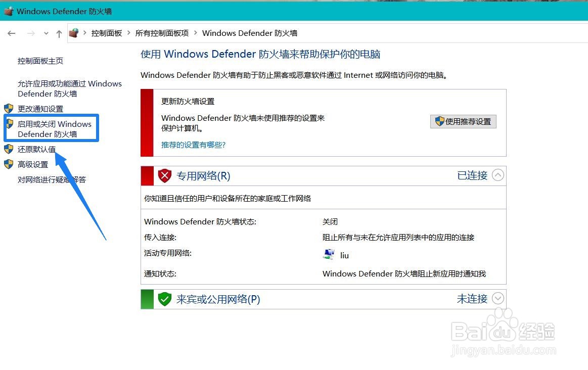Click the firewall icon in the breadcrumb bar
Viewport: 588px width, 370px height.
(x=74, y=32)
